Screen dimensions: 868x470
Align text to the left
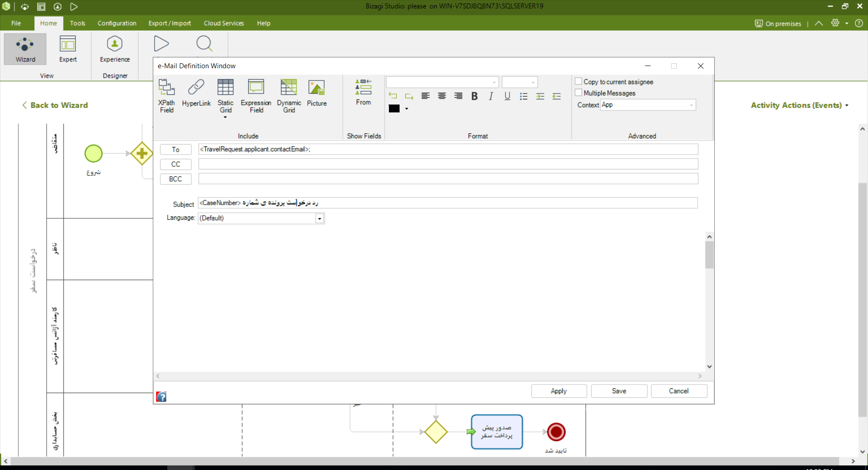pos(425,96)
